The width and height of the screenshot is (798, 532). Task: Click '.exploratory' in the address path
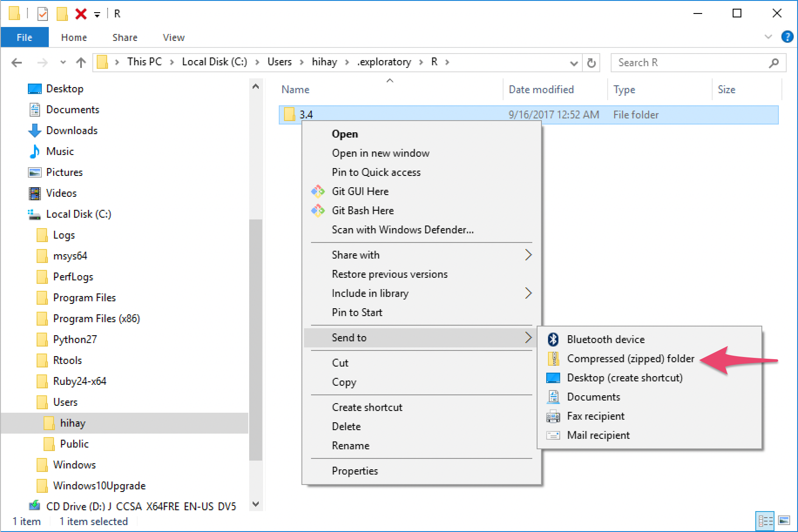pyautogui.click(x=384, y=62)
